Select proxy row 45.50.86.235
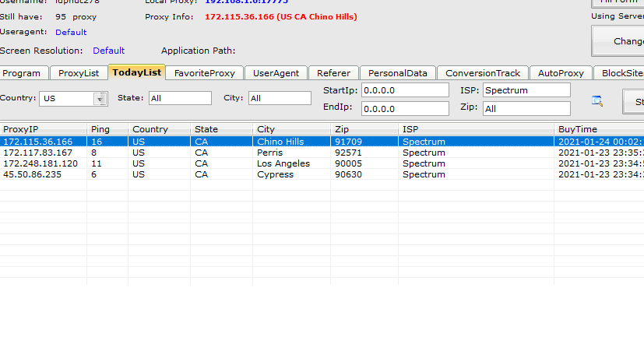The image size is (644, 358). [x=322, y=174]
